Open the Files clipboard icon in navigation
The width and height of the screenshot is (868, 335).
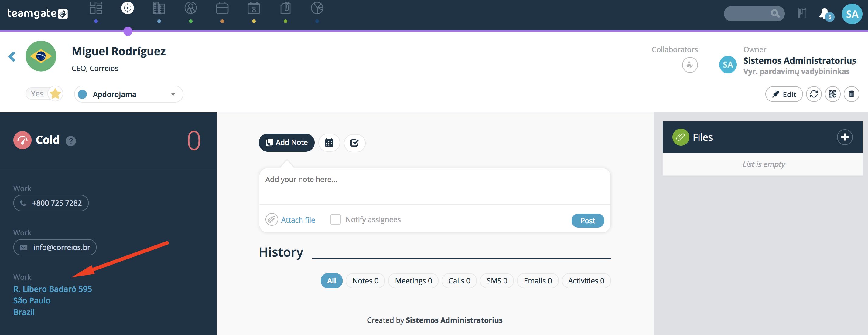(x=285, y=8)
